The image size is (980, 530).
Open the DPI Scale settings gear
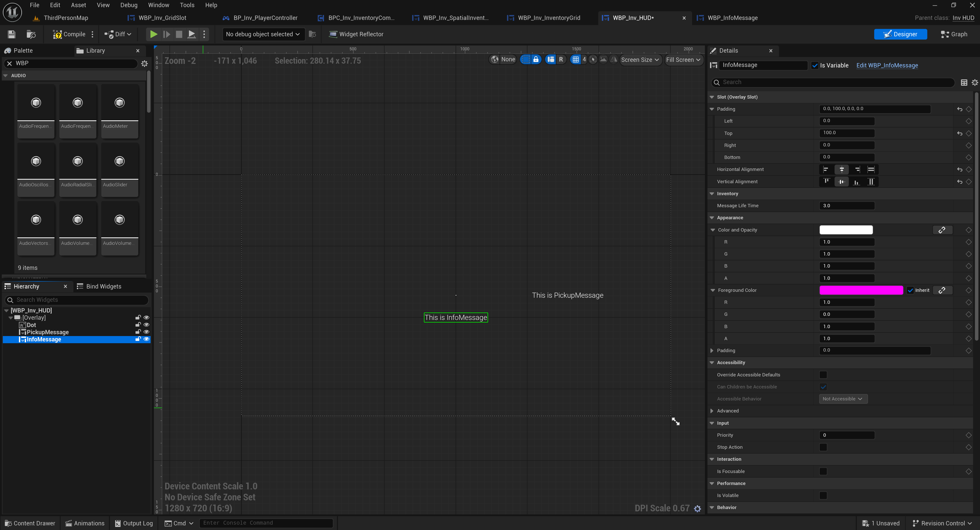click(x=697, y=508)
